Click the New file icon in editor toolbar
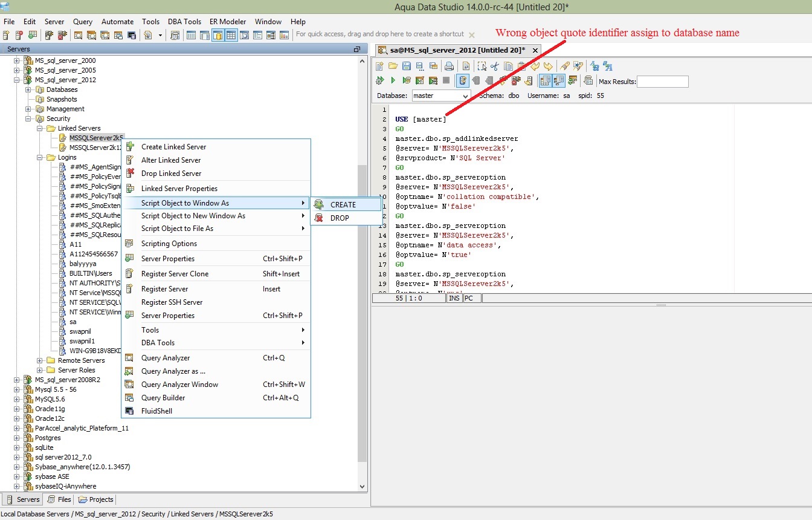The image size is (812, 520). 379,67
